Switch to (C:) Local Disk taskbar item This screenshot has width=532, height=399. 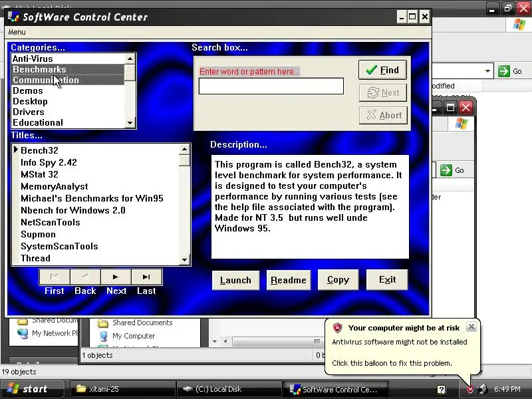[229, 389]
